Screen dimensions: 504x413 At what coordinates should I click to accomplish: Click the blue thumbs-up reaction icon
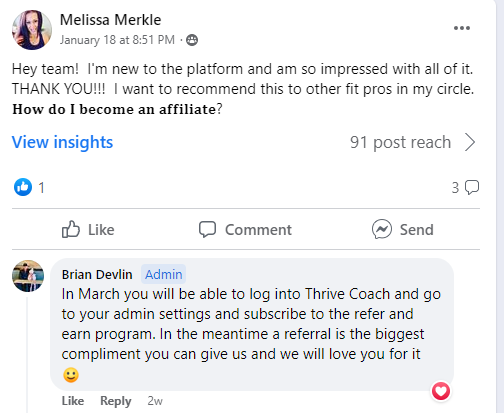[23, 187]
